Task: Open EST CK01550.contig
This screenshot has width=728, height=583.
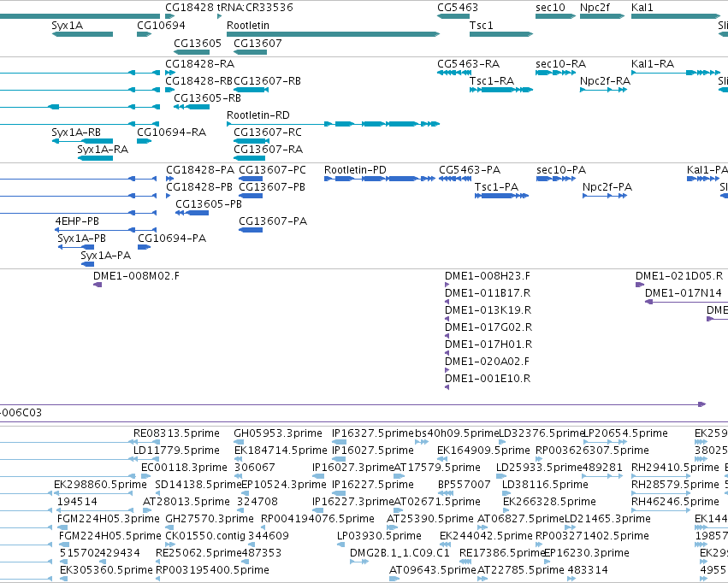Action: coord(205,536)
